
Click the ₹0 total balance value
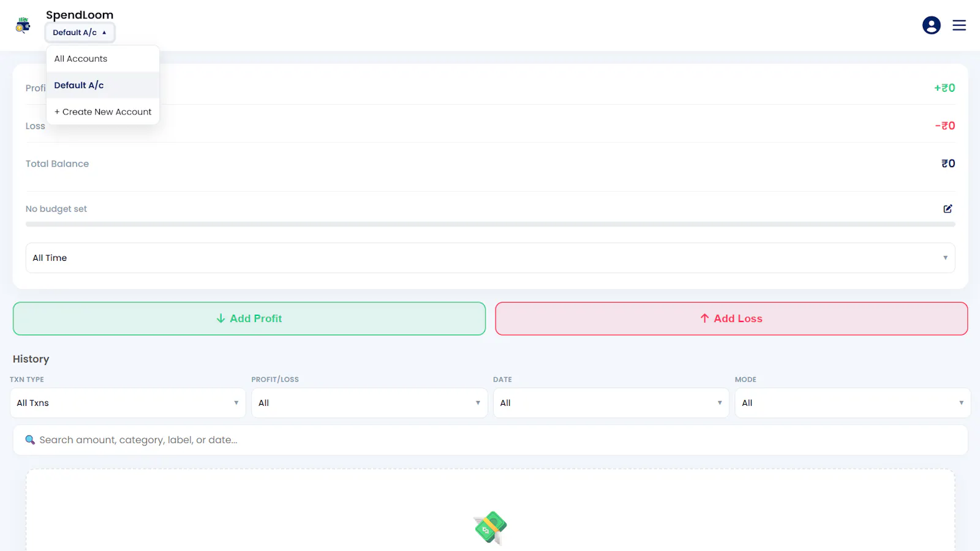tap(948, 163)
